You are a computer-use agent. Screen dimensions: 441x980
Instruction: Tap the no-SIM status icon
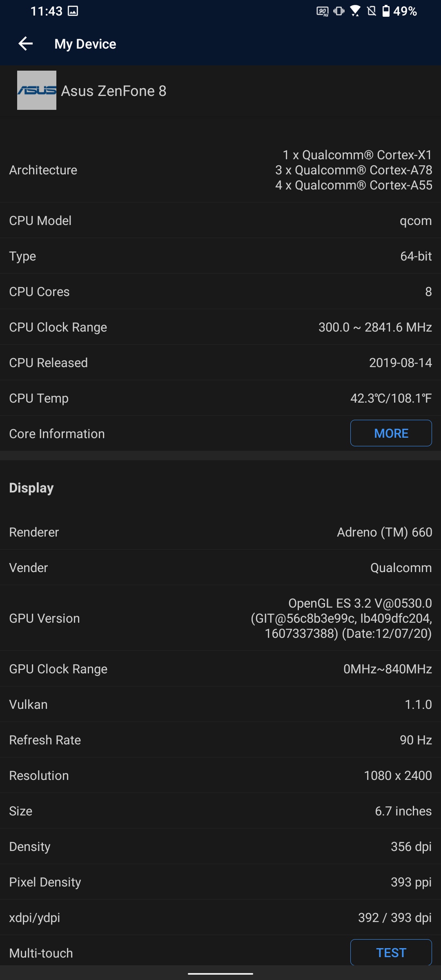(x=372, y=11)
